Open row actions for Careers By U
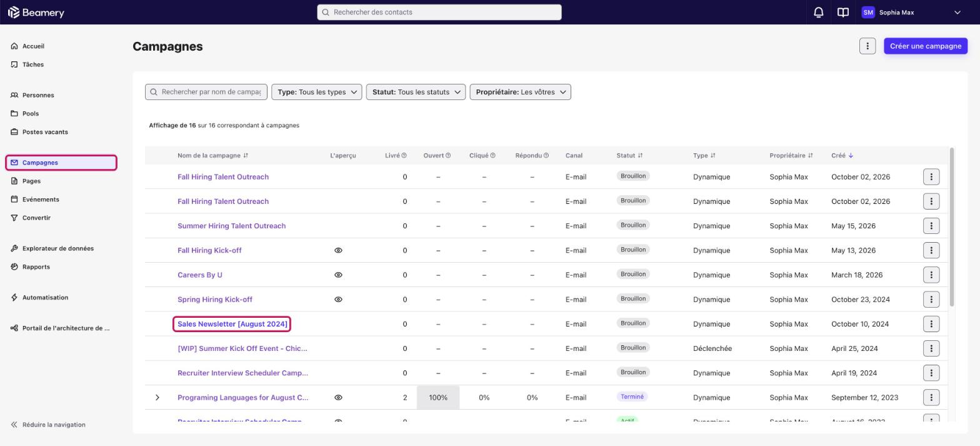Screen dimensions: 980x446 (931, 275)
